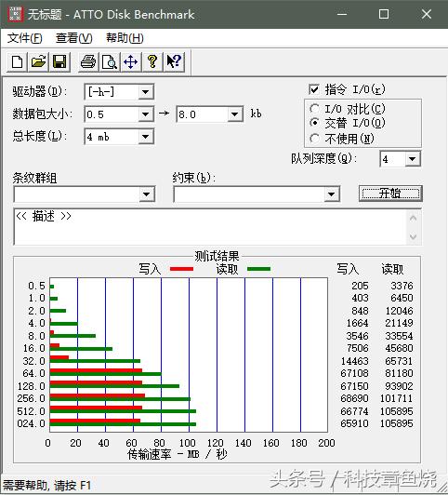Click the write value 67108
This screenshot has height=495, width=448.
[x=354, y=373]
